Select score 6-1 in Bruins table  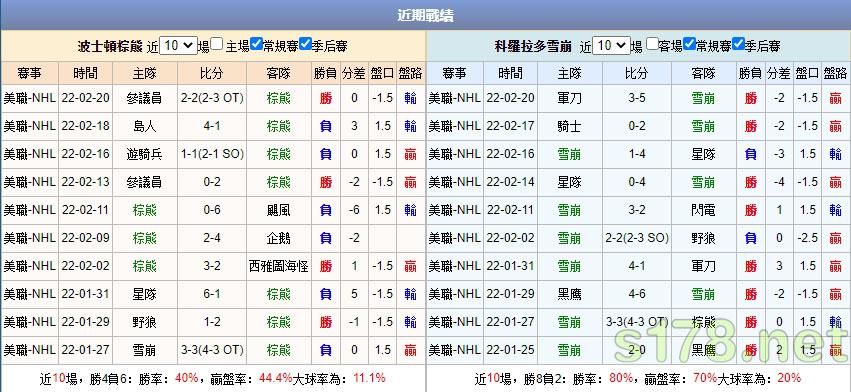point(212,294)
